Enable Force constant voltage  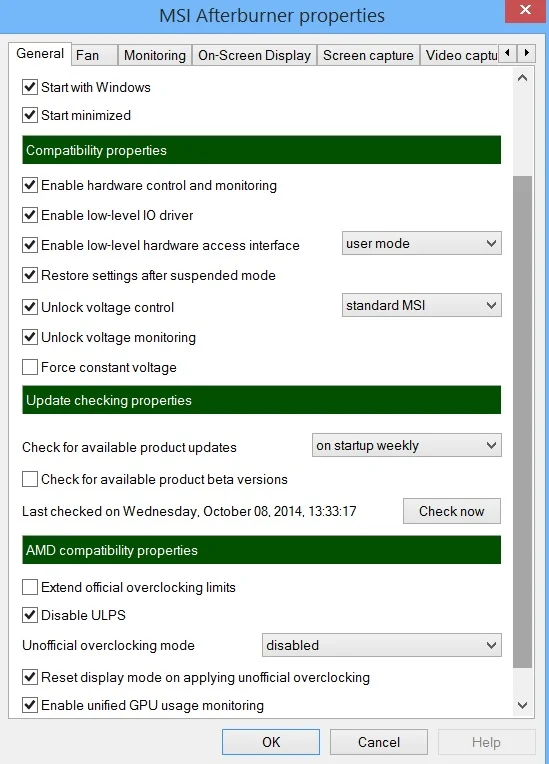[x=30, y=367]
